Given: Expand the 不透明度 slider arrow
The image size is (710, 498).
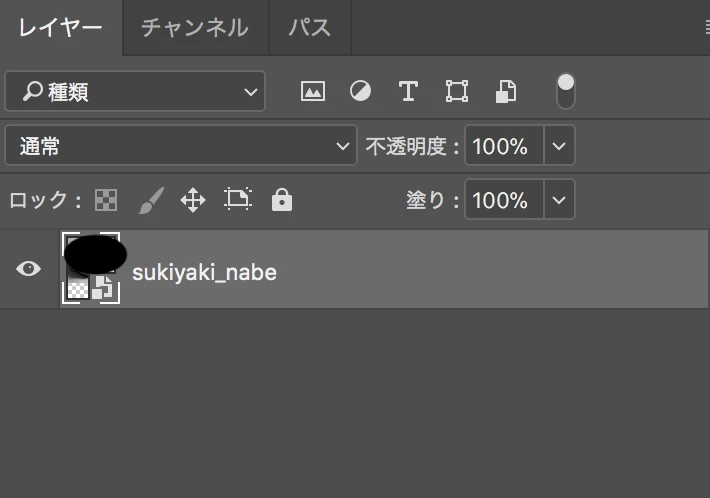Looking at the screenshot, I should click(x=559, y=146).
